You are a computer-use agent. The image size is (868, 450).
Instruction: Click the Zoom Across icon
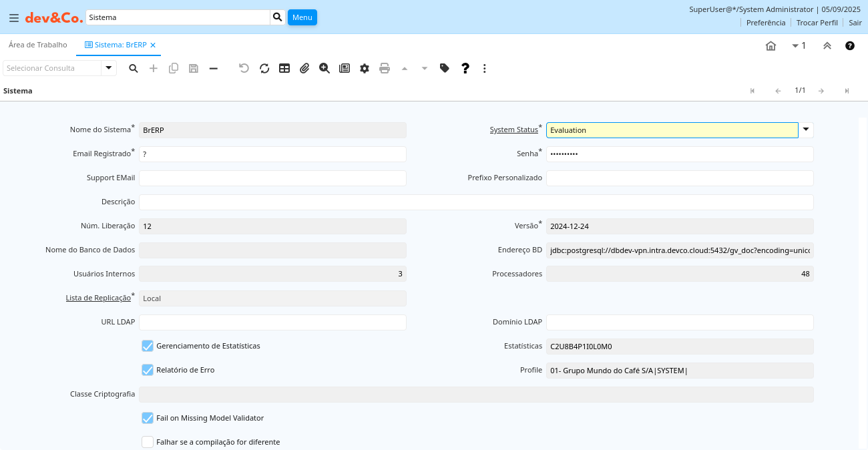tap(324, 68)
